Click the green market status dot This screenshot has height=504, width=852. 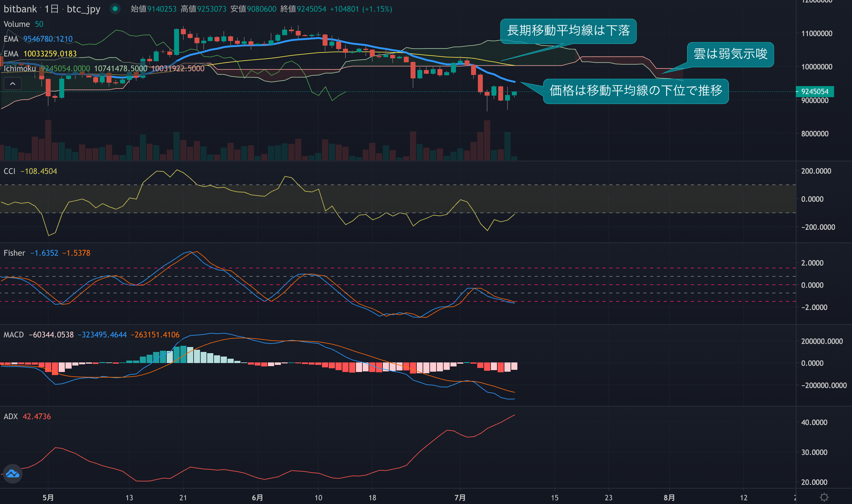point(115,9)
